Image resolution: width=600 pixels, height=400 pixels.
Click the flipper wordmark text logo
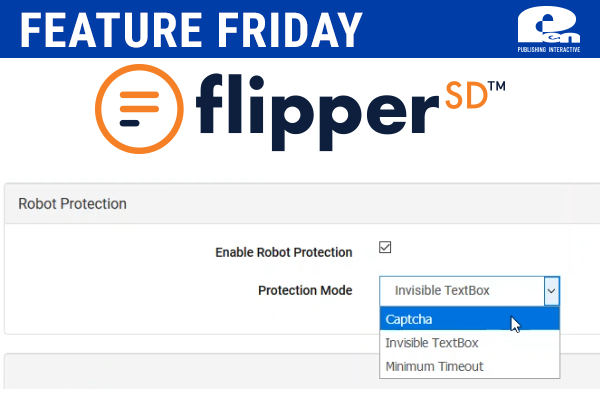point(317,112)
